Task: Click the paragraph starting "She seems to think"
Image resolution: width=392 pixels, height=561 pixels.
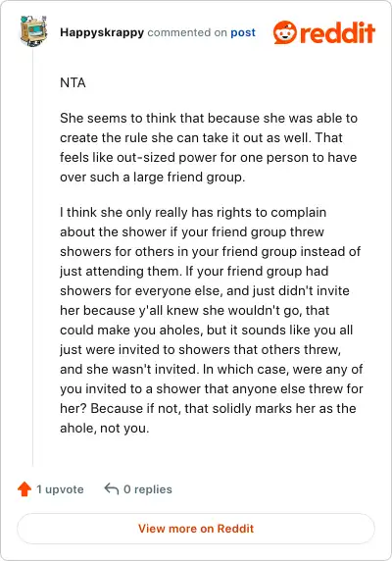Action: [209, 147]
